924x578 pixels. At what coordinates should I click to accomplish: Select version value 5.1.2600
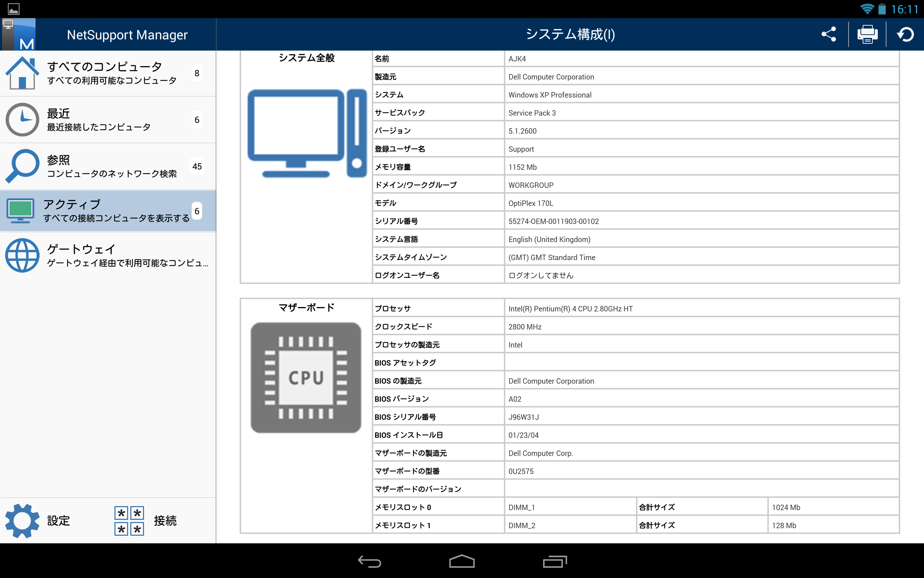tap(522, 131)
